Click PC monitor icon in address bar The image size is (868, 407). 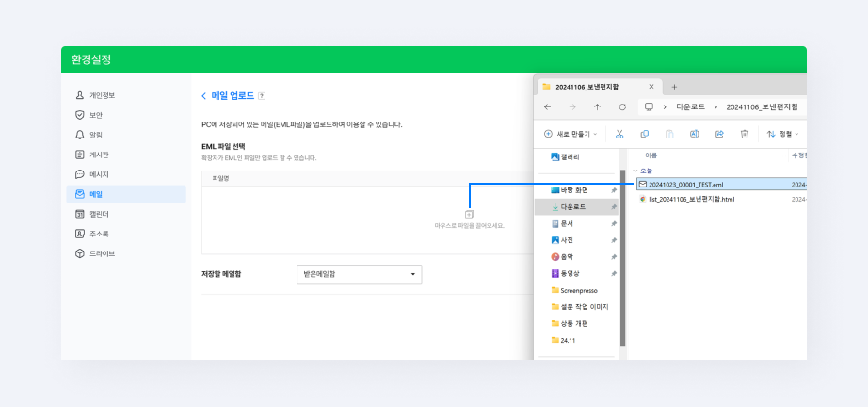650,106
